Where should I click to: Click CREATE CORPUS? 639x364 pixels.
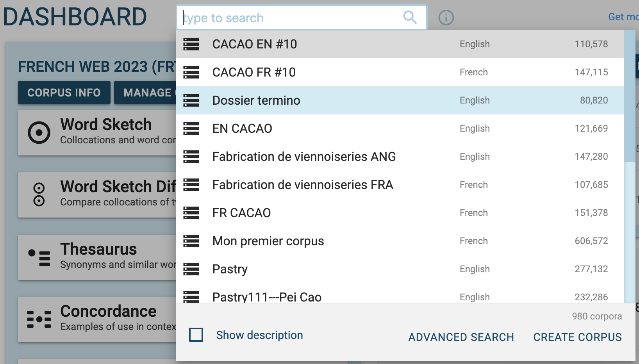(578, 337)
